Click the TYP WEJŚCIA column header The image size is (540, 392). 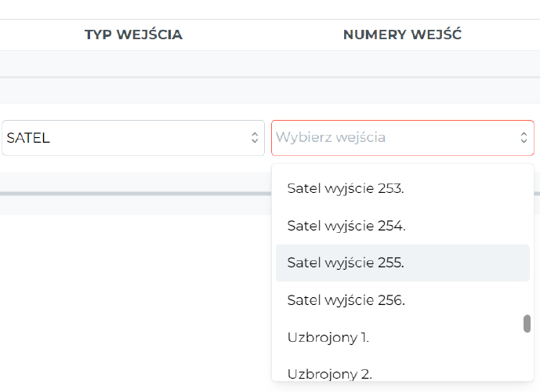coord(133,34)
